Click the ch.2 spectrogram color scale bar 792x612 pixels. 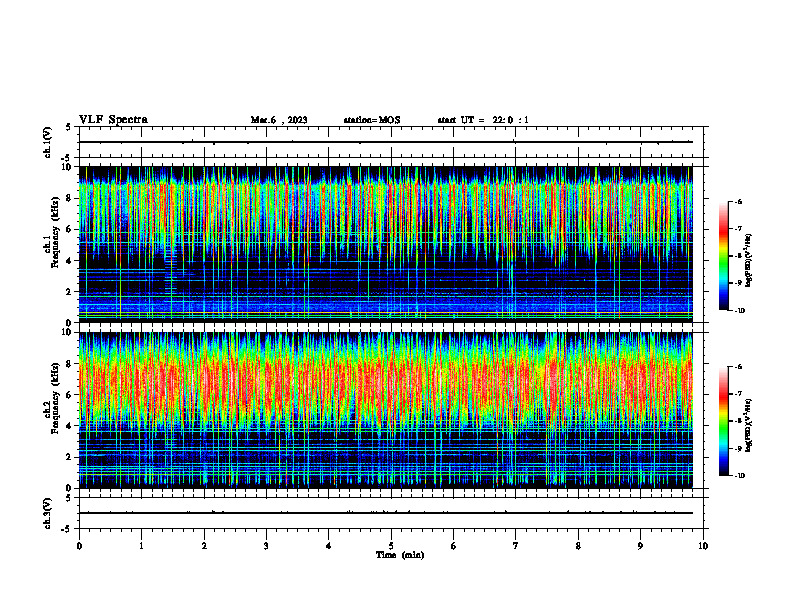pos(723,421)
